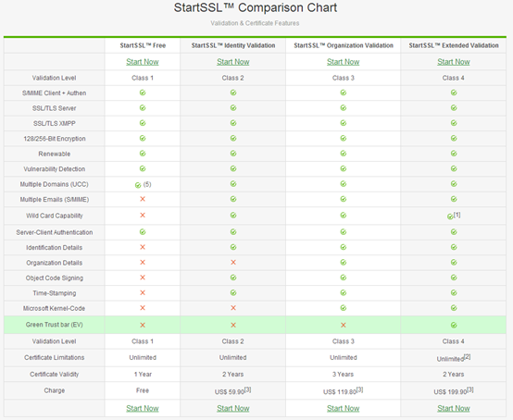This screenshot has height=420, width=513.
Task: Click the StartSSL Free column header
Action: 143,45
